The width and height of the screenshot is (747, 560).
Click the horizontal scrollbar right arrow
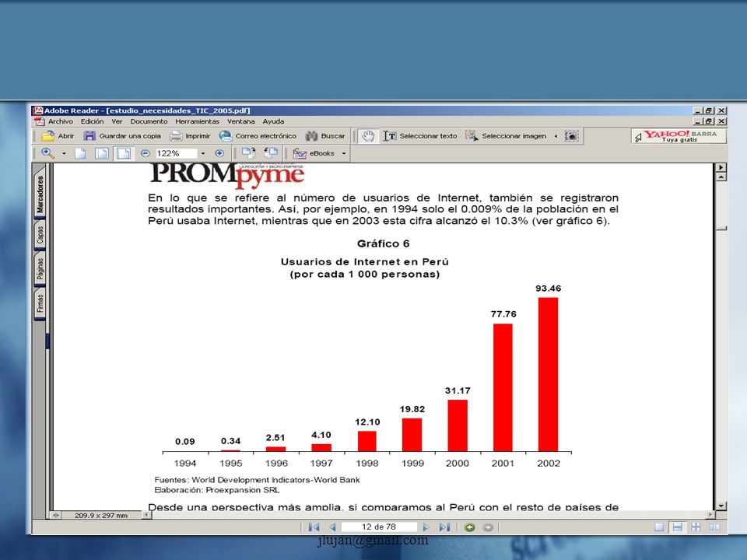710,515
